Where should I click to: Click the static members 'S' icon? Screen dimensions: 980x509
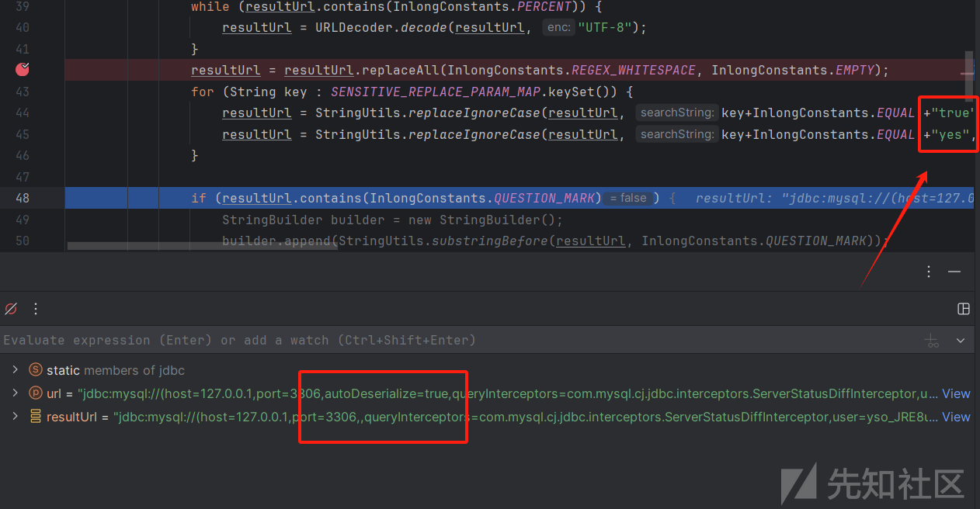[35, 370]
